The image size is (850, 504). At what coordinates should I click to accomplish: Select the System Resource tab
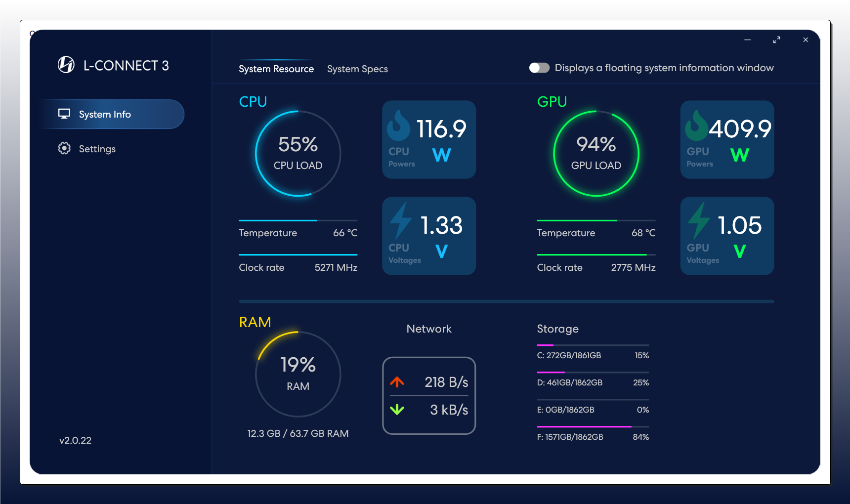(x=276, y=69)
